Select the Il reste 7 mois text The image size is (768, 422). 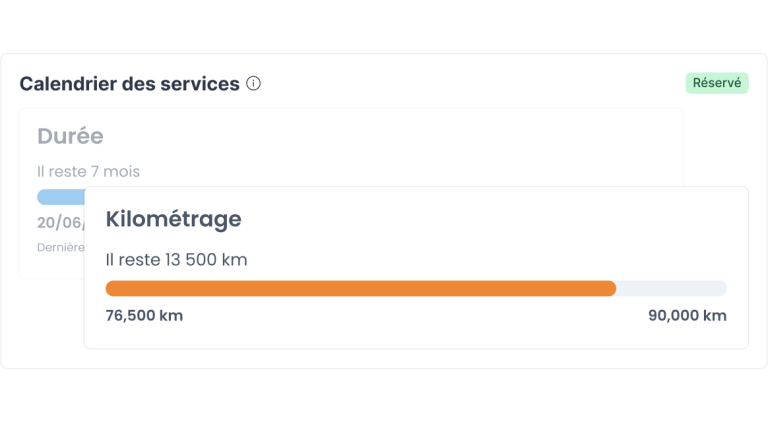coord(88,171)
